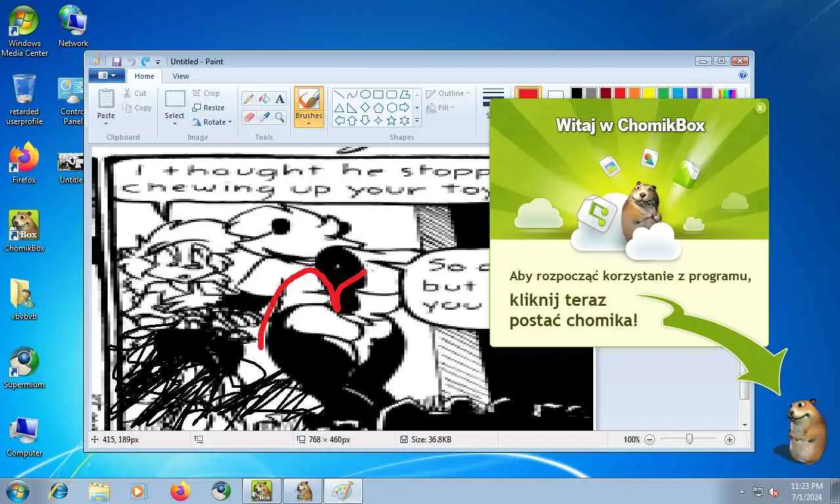
Task: Click the muted volume tray icon
Action: tap(774, 491)
